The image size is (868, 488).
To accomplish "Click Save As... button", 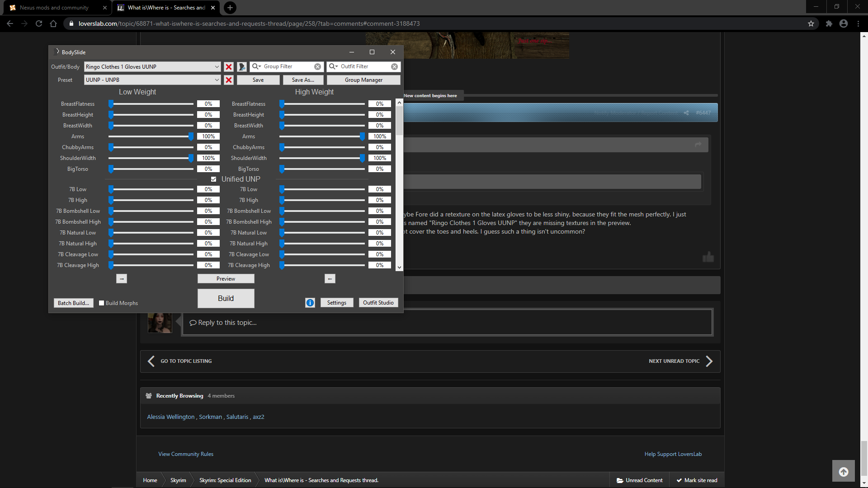I will click(303, 80).
